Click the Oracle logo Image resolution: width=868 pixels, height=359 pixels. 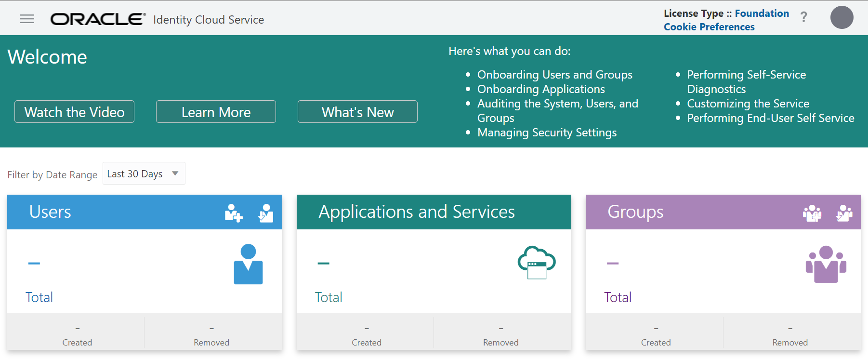coord(98,19)
